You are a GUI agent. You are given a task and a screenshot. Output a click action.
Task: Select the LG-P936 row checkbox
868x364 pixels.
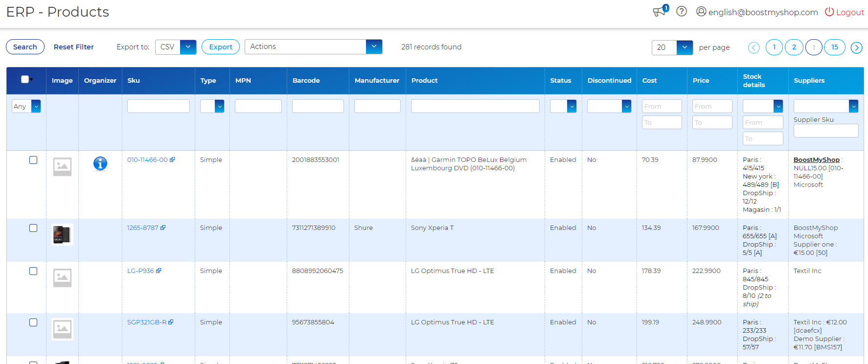33,271
